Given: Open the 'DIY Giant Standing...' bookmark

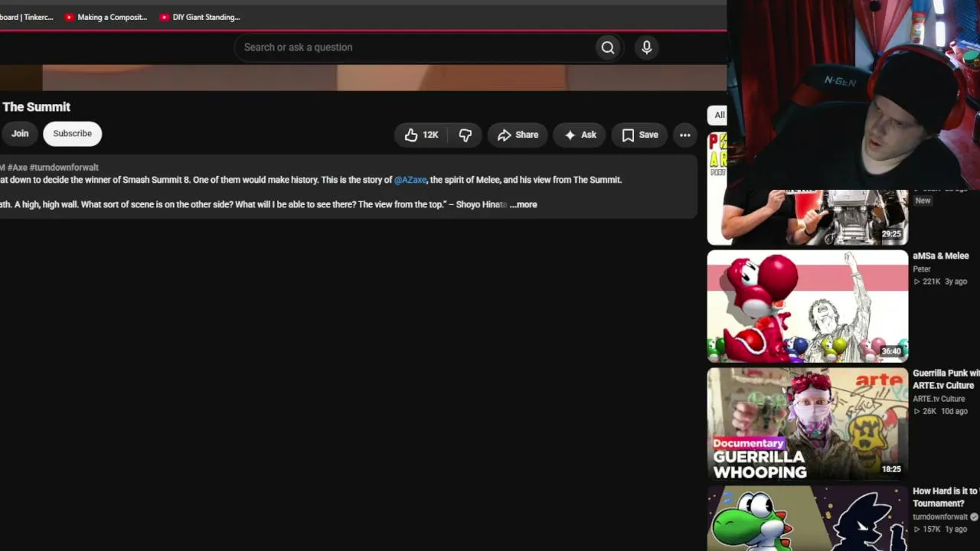Looking at the screenshot, I should pos(201,17).
